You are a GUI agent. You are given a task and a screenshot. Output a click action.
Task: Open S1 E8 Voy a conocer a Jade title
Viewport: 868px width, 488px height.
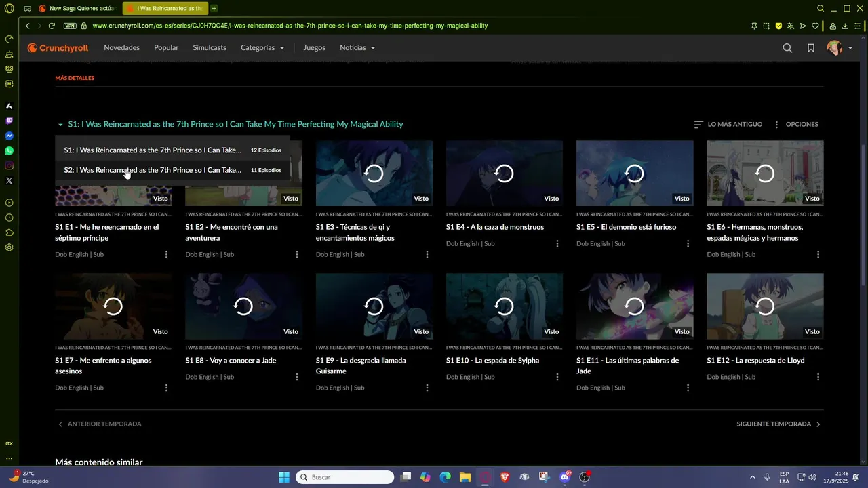pyautogui.click(x=231, y=361)
